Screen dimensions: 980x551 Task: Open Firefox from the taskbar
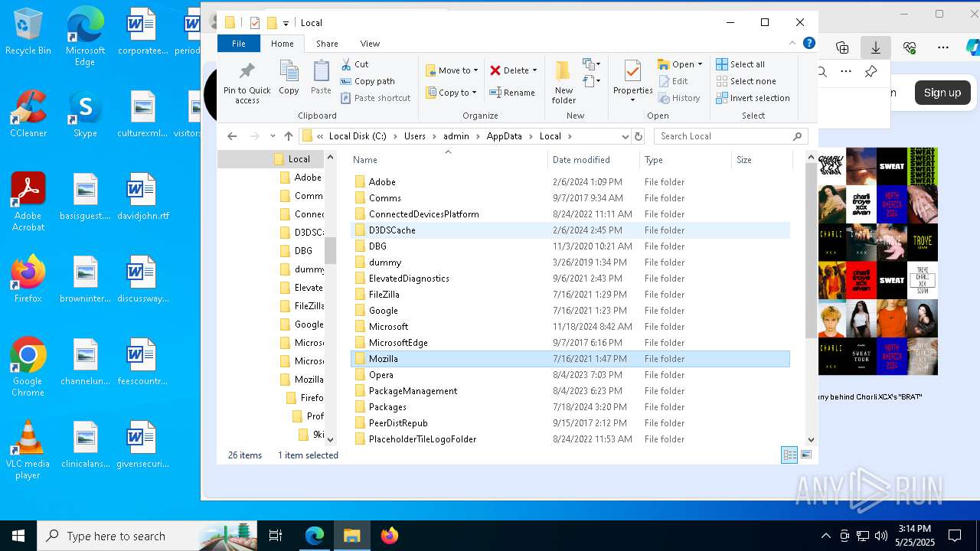(390, 536)
